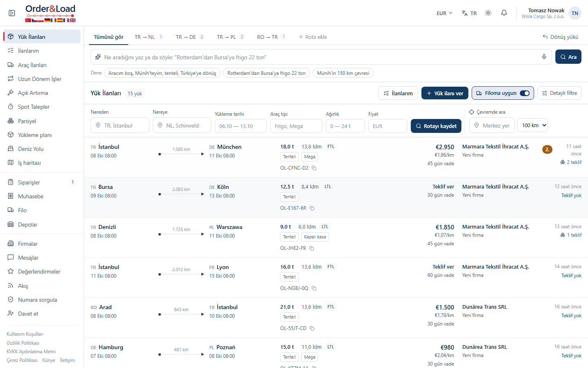
Task: Open the 100 km radius dropdown
Action: point(532,126)
